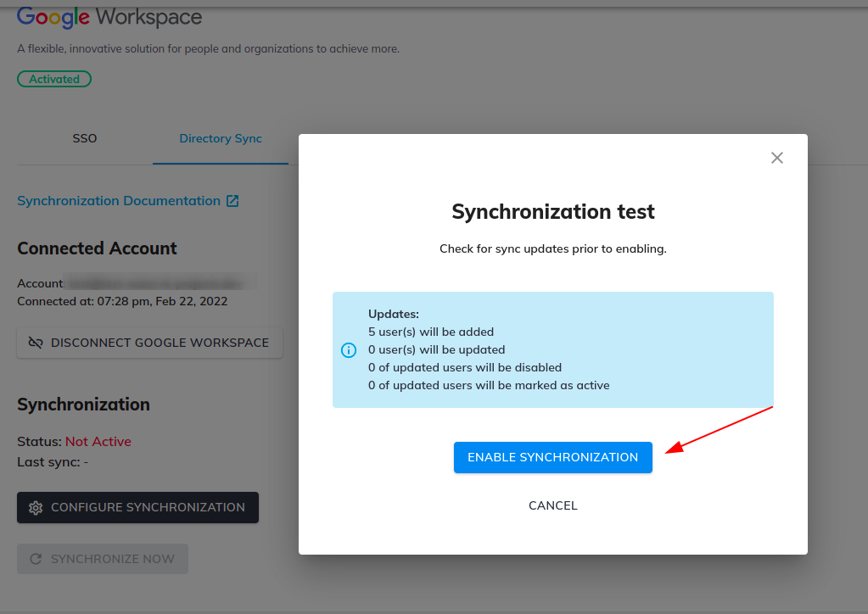
Task: Click the Activated status badge
Action: tap(53, 78)
